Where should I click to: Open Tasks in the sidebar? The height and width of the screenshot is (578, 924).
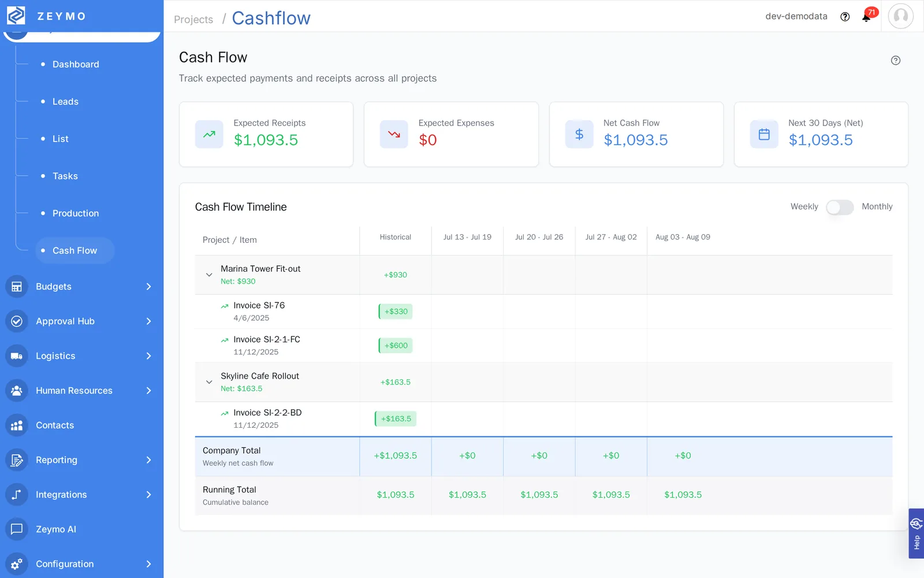click(x=65, y=176)
